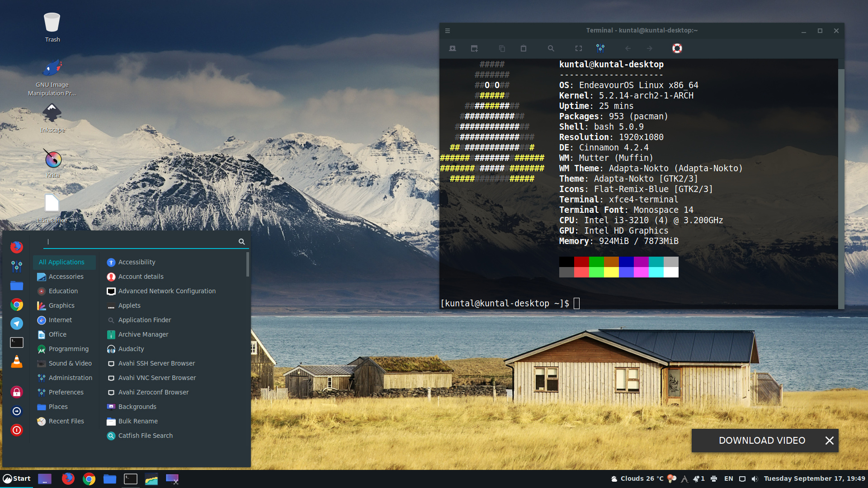Click the Start menu button
This screenshot has width=868, height=488.
tap(16, 479)
